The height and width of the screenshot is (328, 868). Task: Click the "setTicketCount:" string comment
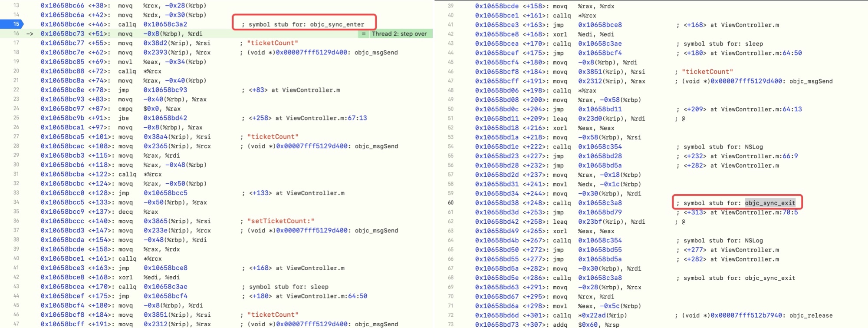click(281, 221)
